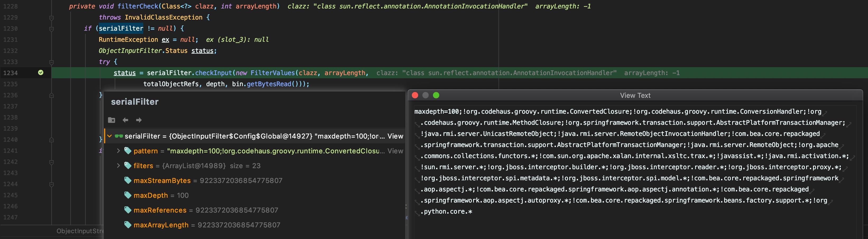This screenshot has width=868, height=239.
Task: Minimize the View Text window
Action: [x=426, y=95]
